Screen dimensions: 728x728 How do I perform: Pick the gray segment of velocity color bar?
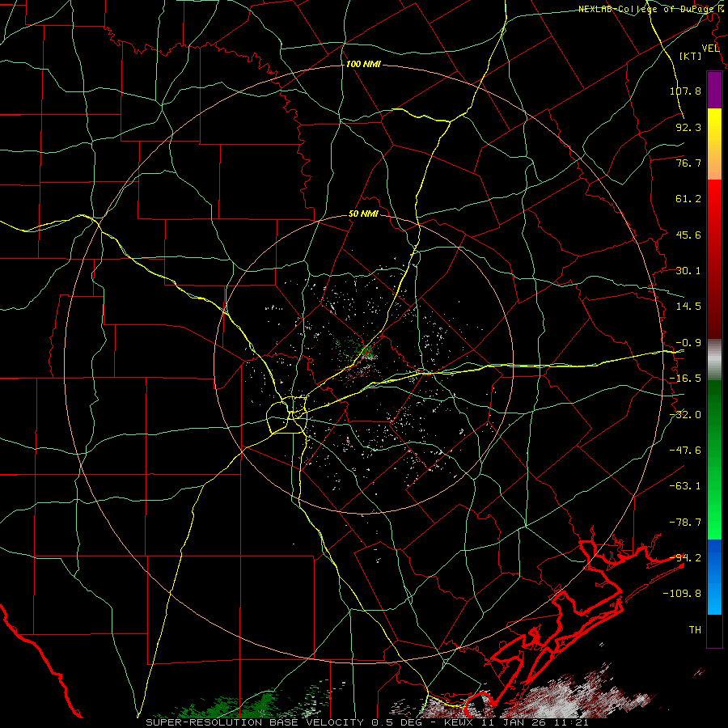pyautogui.click(x=714, y=360)
